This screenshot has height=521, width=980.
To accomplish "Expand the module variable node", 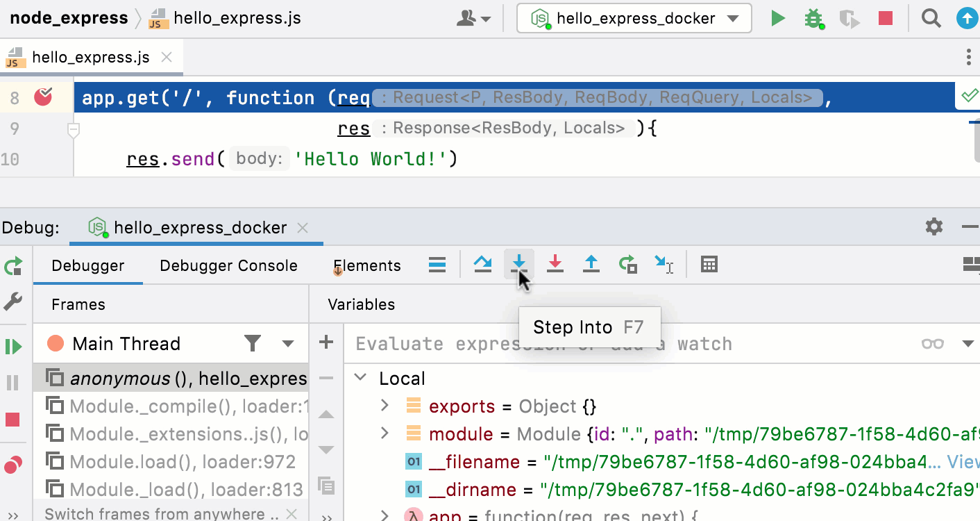I will (384, 433).
